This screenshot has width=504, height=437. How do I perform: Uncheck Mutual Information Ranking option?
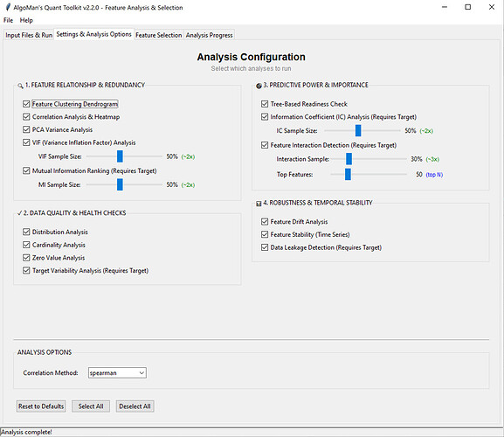coord(26,170)
